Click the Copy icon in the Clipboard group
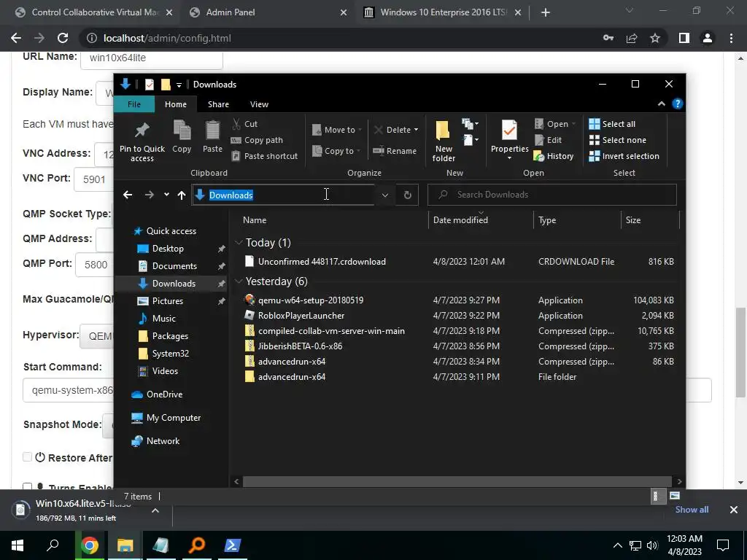The image size is (747, 560). 182,136
